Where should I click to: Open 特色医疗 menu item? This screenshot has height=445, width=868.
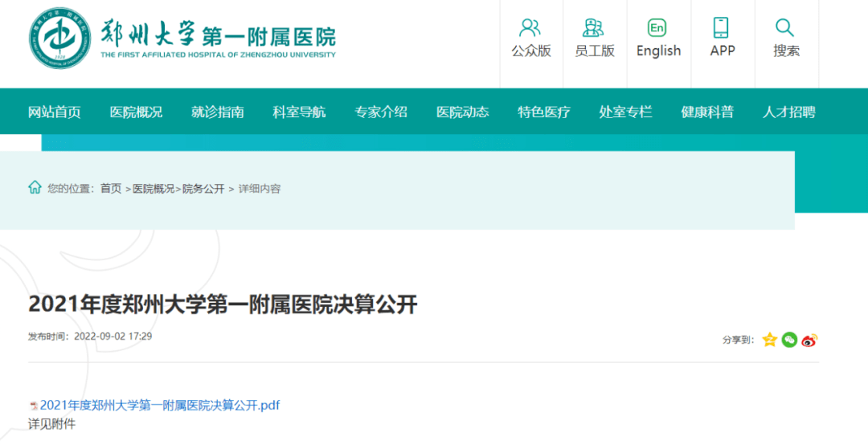point(544,112)
